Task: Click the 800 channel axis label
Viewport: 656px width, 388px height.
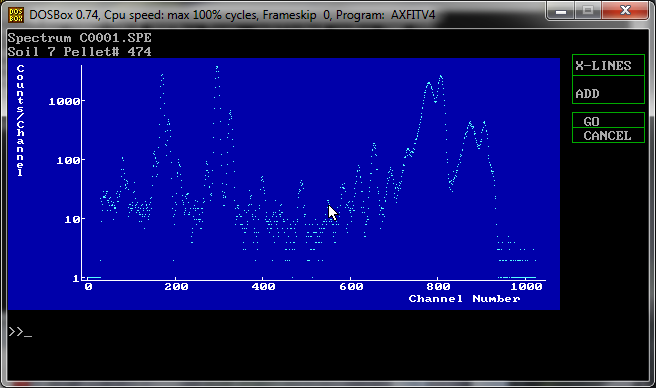Action: [x=438, y=287]
